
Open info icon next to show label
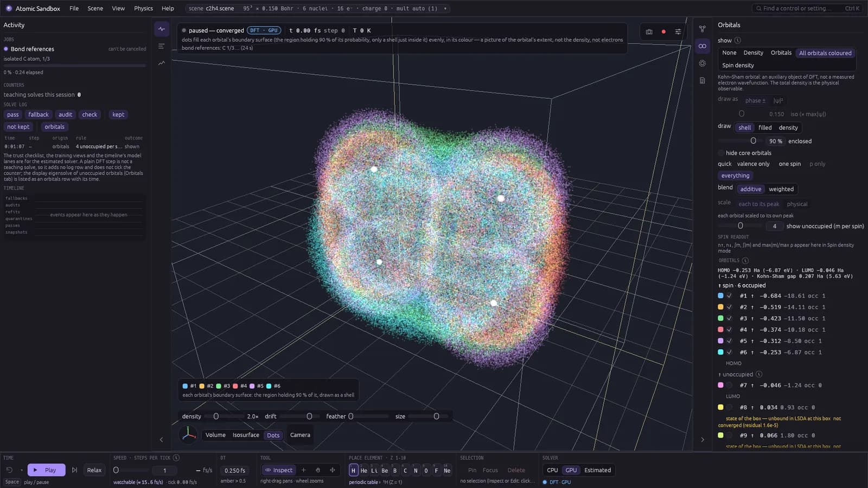pos(738,41)
